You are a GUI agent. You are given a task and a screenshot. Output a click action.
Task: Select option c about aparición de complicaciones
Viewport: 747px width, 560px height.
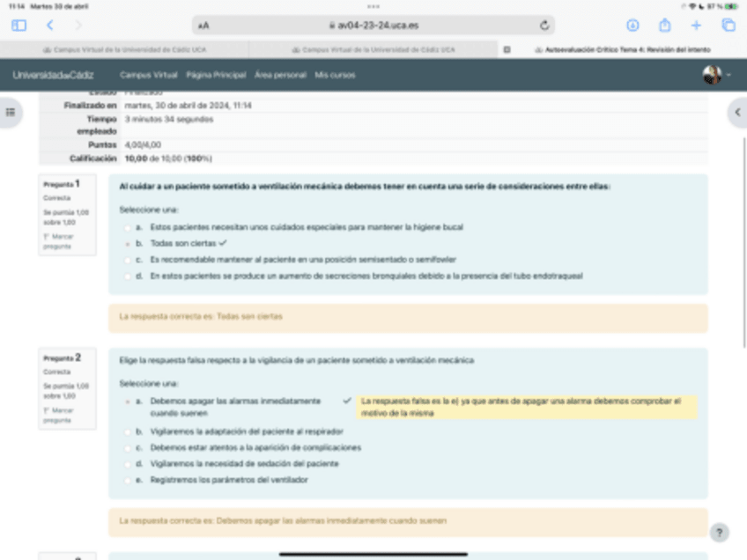pos(127,448)
